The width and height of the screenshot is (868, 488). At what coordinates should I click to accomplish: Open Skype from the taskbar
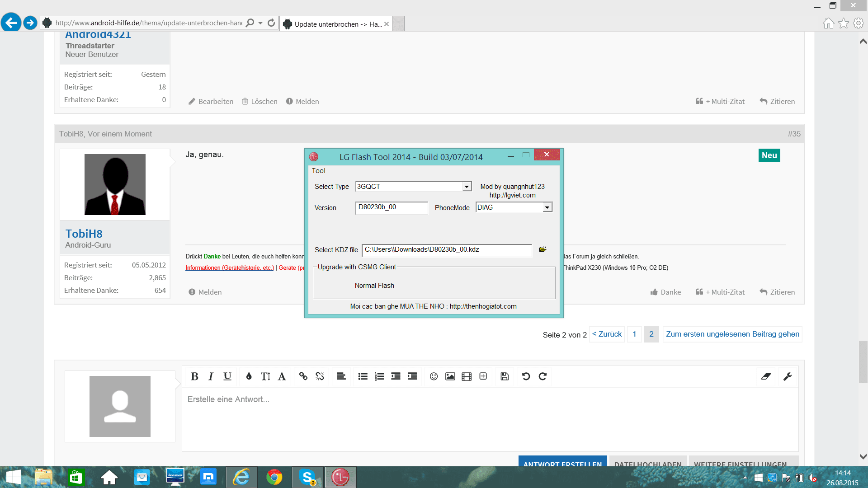click(307, 477)
